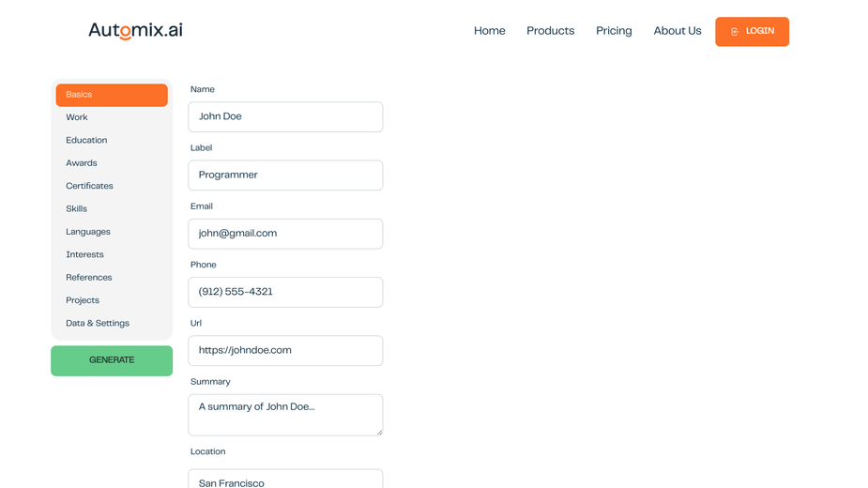This screenshot has height=488, width=868.
Task: Click the login icon inside the LOGIN button
Action: point(735,32)
